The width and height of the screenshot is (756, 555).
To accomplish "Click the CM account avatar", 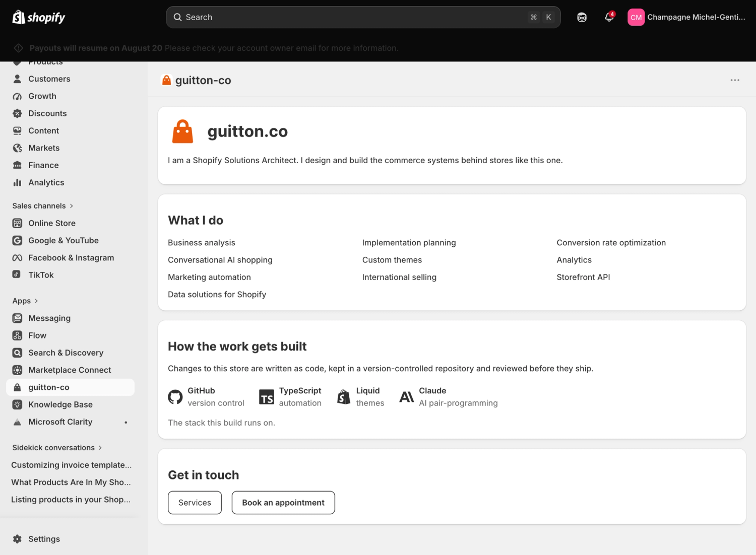I will point(636,17).
